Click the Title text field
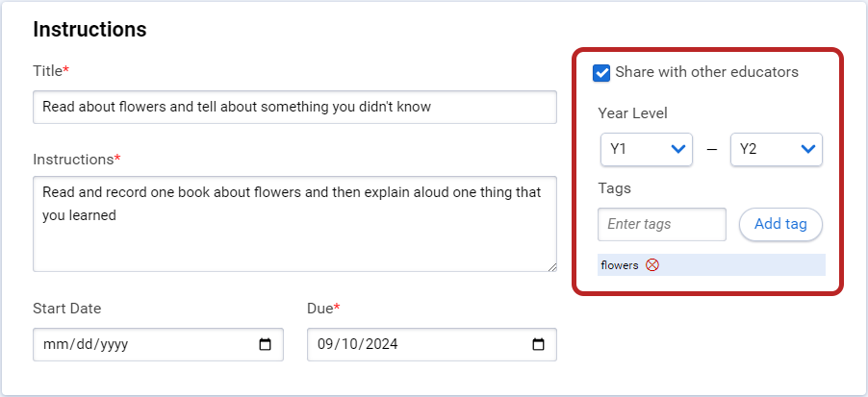The width and height of the screenshot is (868, 397). click(294, 108)
